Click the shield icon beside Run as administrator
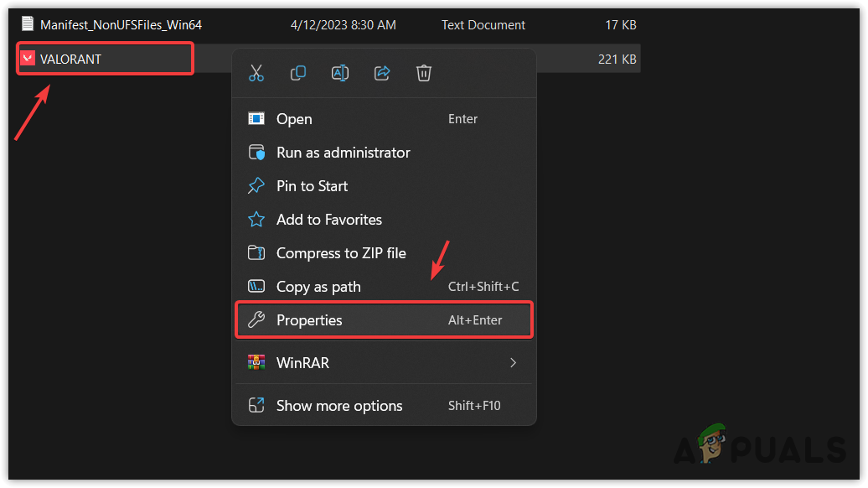Image resolution: width=868 pixels, height=488 pixels. point(256,153)
